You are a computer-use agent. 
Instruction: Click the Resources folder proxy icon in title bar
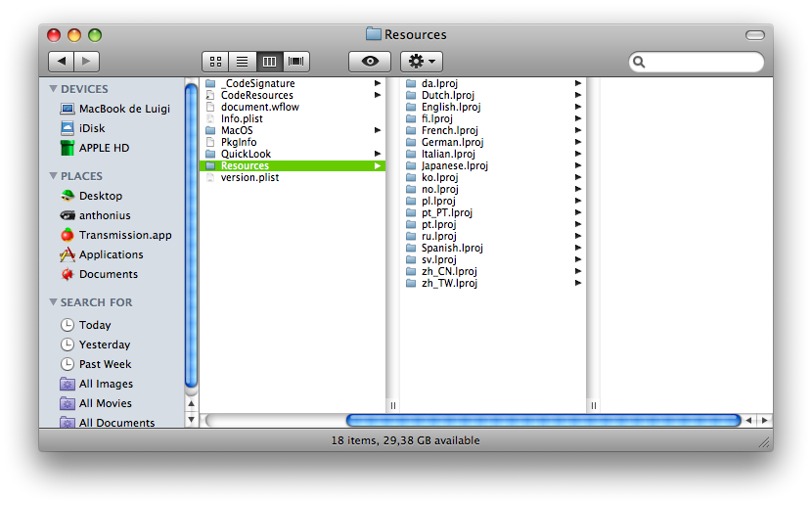pyautogui.click(x=374, y=34)
